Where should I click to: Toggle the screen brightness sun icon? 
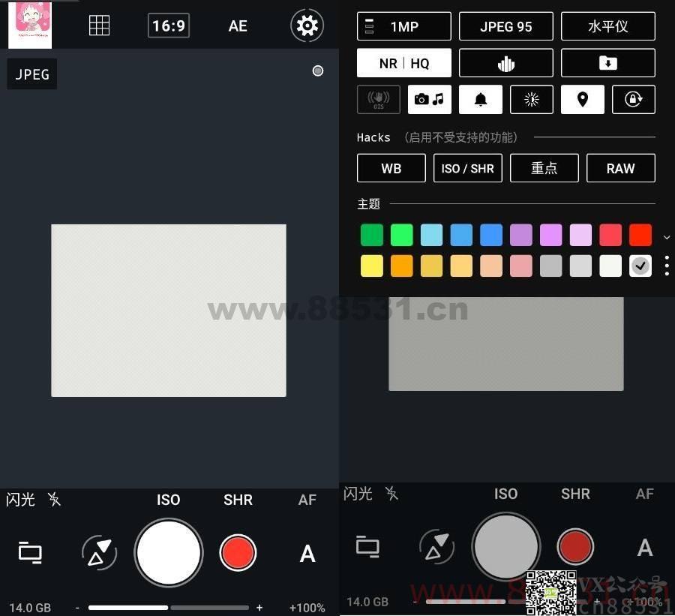pos(531,100)
